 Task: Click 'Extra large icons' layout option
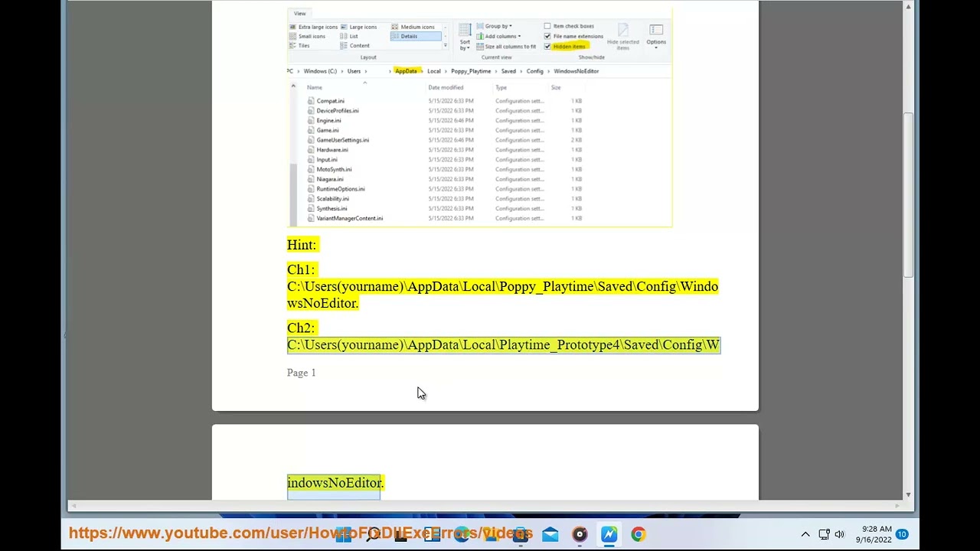313,27
